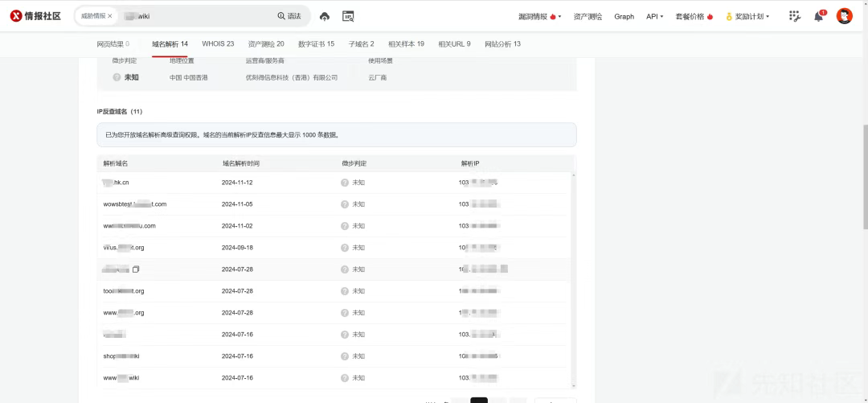Image resolution: width=868 pixels, height=403 pixels.
Task: Click the 中国 中国香港 location text
Action: click(189, 77)
